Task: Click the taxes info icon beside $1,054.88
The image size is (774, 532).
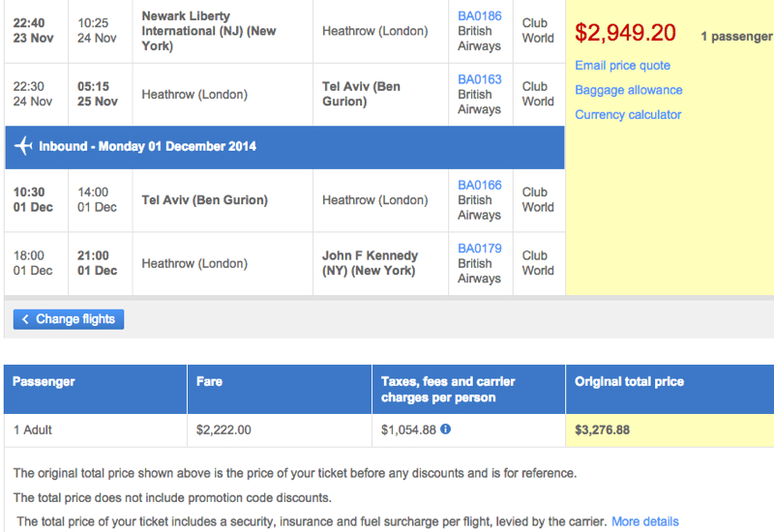Action: [x=445, y=429]
